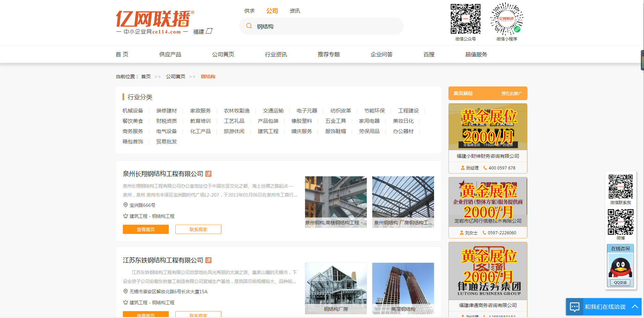Screen dimensions: 644x318
Task: Click the 公司黄页 breadcrumb link
Action: 176,76
